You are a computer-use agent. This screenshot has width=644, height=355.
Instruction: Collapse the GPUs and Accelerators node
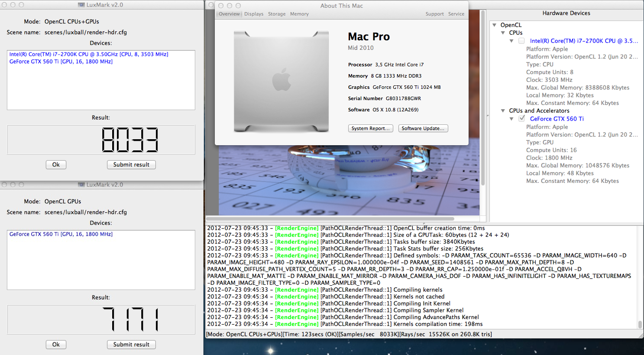pos(503,111)
